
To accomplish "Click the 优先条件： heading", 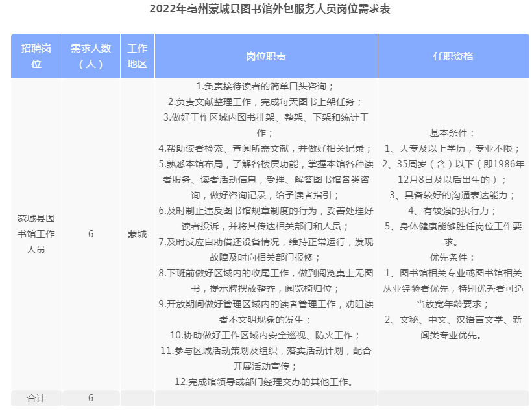I will pyautogui.click(x=453, y=257).
